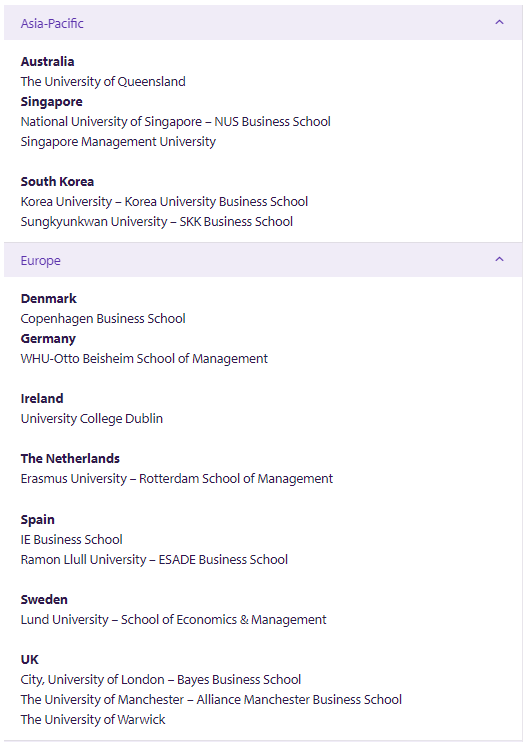Screen dimensions: 527x742
Task: Click University College Dublin entry
Action: click(x=92, y=419)
